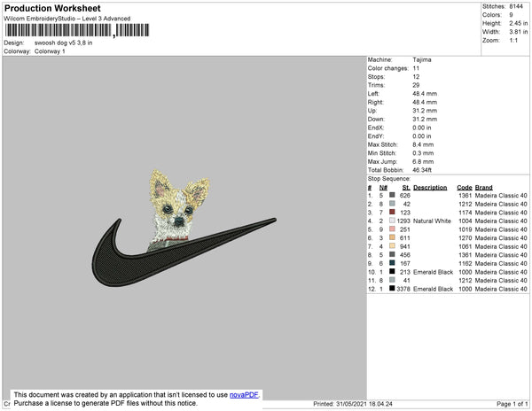The height and width of the screenshot is (411, 532).
Task: Click the "Description" column header
Action: coord(430,188)
